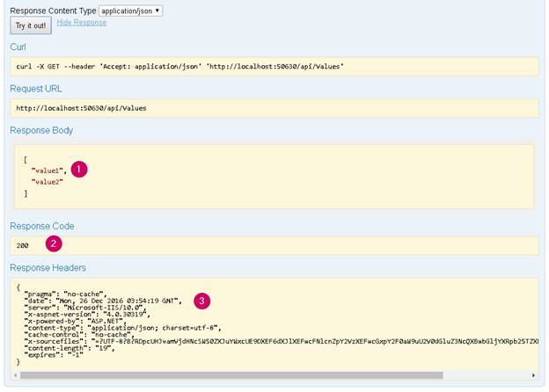Click the "x-powered-by": "ASP.NET" header line
Image resolution: width=549 pixels, height=392 pixels.
75,321
